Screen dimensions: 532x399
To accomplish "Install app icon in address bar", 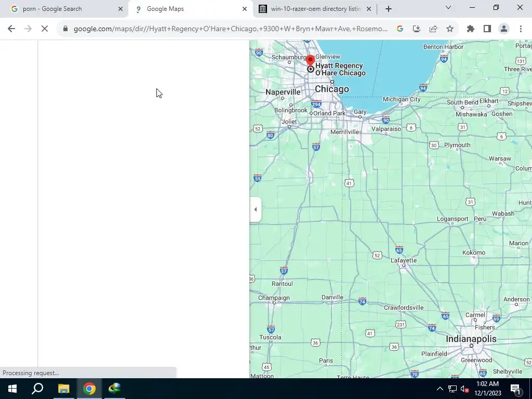I will click(416, 29).
